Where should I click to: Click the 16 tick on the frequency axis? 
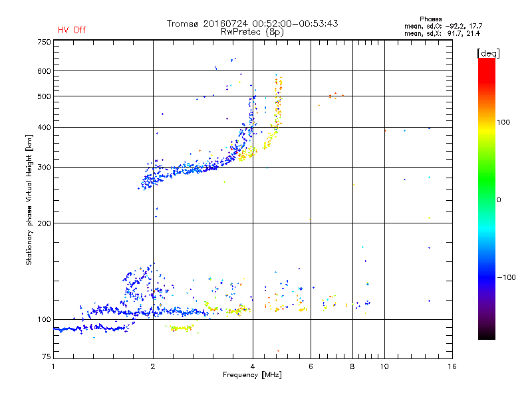pyautogui.click(x=452, y=366)
